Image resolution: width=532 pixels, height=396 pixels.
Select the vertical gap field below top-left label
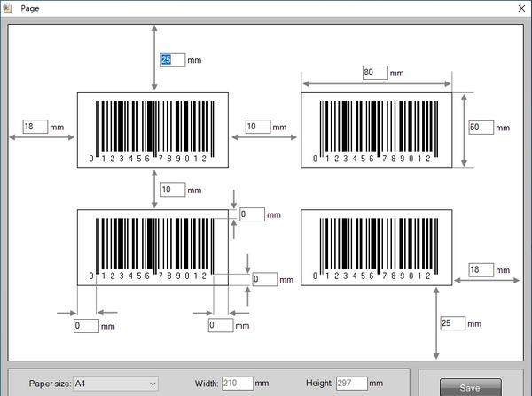(173, 190)
